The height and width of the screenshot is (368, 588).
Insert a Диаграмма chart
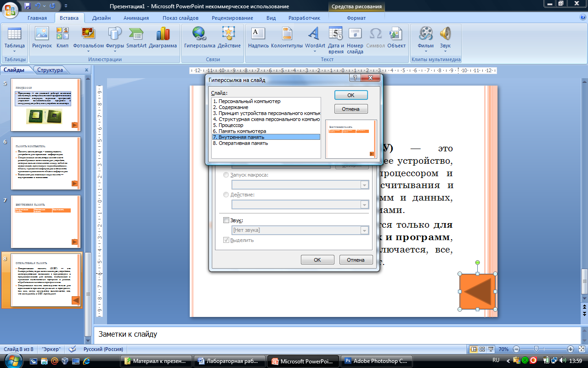coord(163,38)
